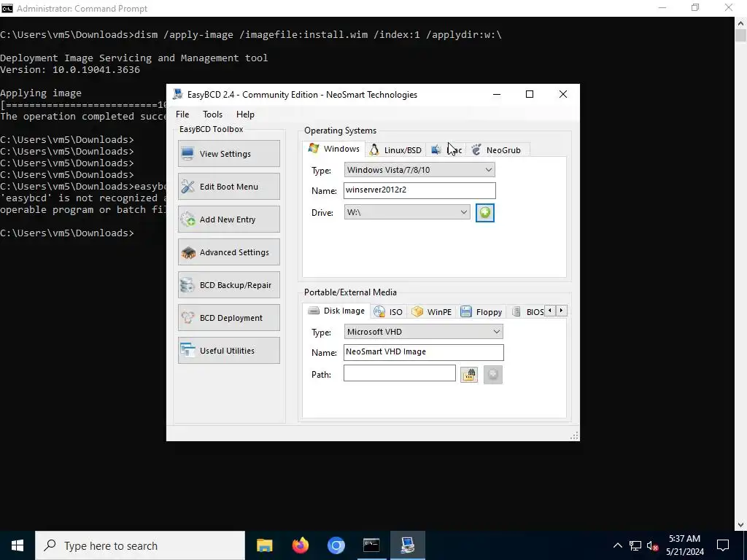Maximize the EasyBCD window
747x560 pixels.
530,94
